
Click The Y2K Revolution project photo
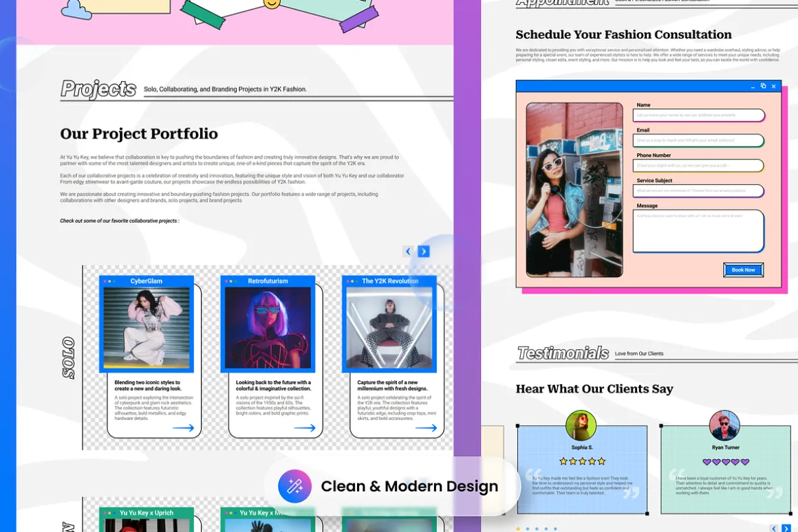(x=389, y=328)
